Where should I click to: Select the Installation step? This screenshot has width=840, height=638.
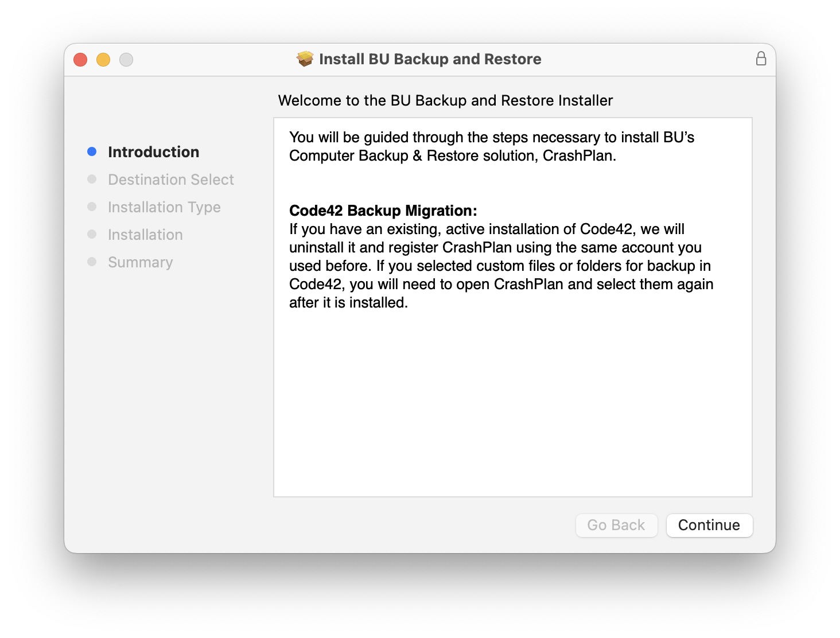pos(145,234)
